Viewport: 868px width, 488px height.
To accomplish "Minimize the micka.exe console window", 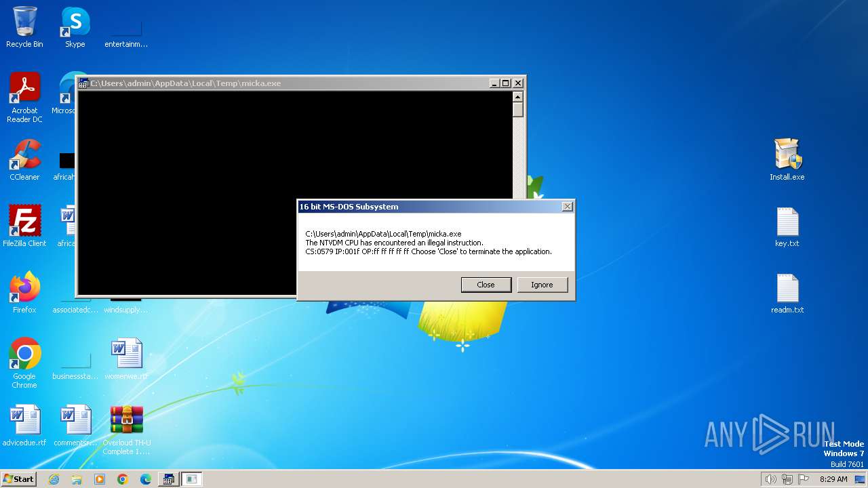I will coord(494,83).
